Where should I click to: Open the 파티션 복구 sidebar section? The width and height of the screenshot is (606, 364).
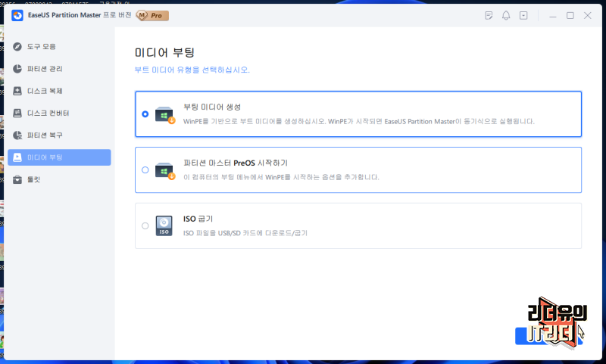tap(59, 135)
